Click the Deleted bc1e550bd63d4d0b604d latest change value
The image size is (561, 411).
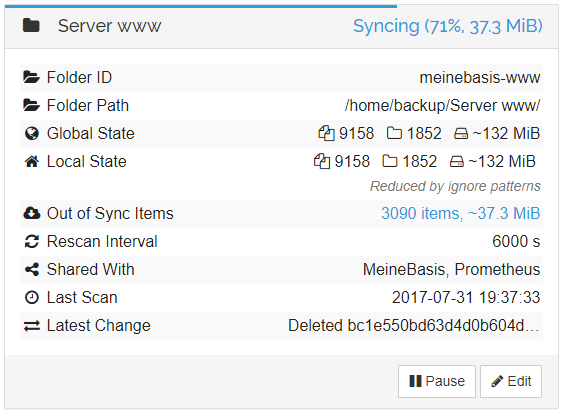click(x=414, y=326)
